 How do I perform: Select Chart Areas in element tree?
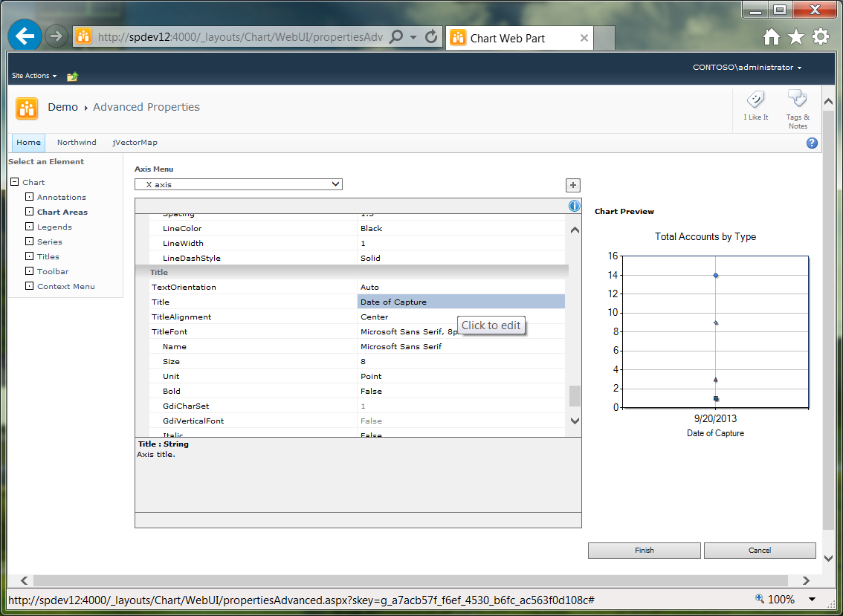62,213
